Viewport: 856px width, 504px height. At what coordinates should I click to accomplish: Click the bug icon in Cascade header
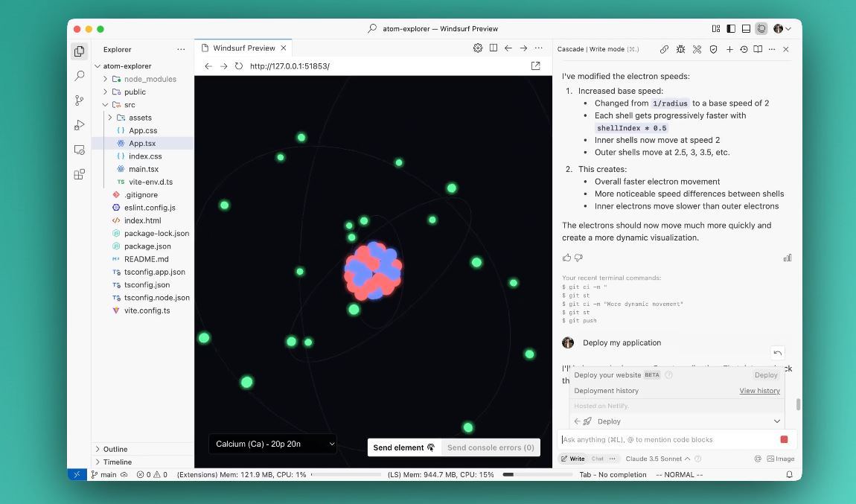coord(681,49)
